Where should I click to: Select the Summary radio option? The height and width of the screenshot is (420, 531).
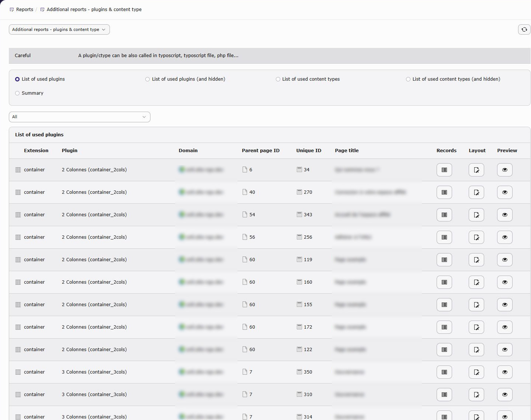tap(17, 93)
